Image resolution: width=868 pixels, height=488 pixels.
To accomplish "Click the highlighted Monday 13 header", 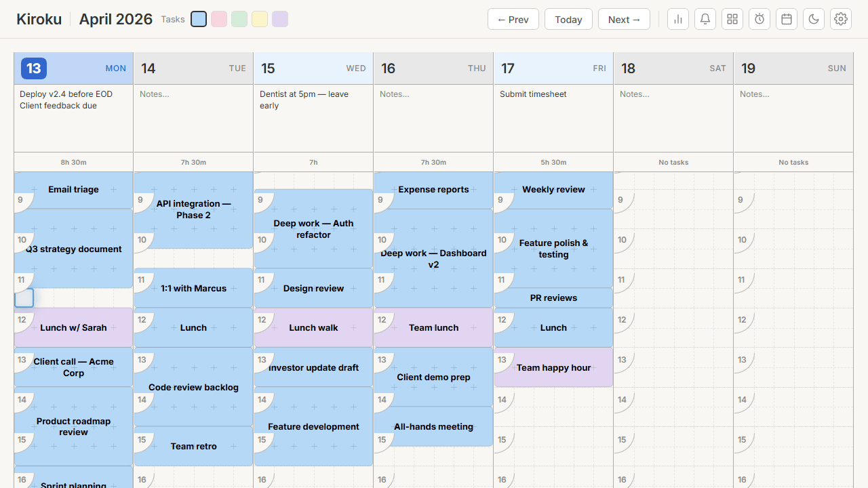I will point(73,68).
